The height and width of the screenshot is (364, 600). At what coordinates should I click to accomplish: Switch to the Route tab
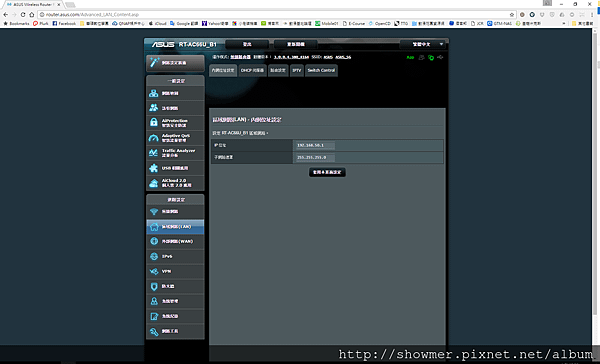[x=278, y=70]
